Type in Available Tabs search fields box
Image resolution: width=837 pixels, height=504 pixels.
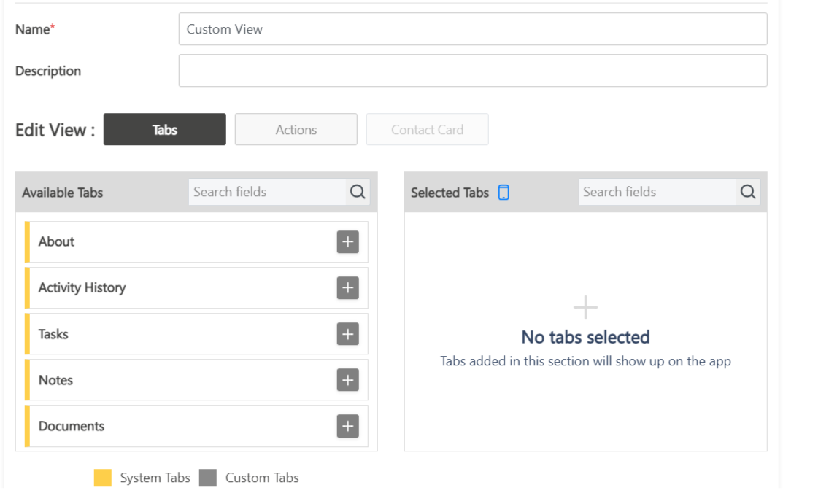267,193
